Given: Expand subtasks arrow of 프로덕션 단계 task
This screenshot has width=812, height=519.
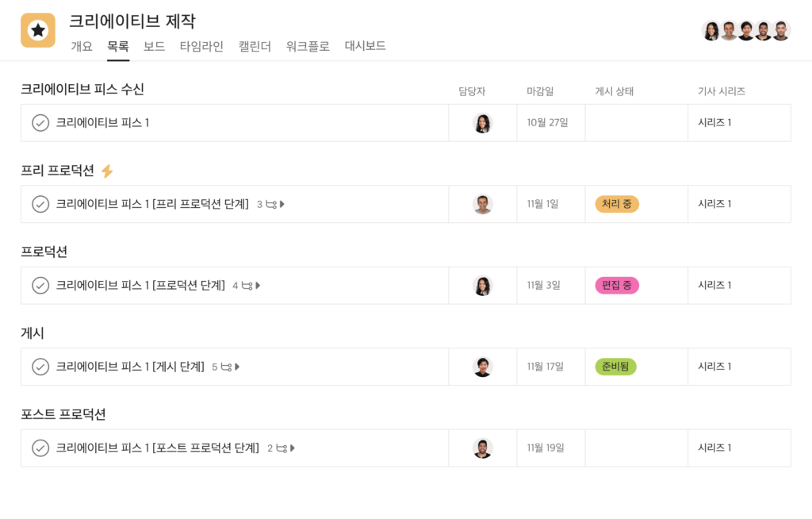Looking at the screenshot, I should click(258, 286).
